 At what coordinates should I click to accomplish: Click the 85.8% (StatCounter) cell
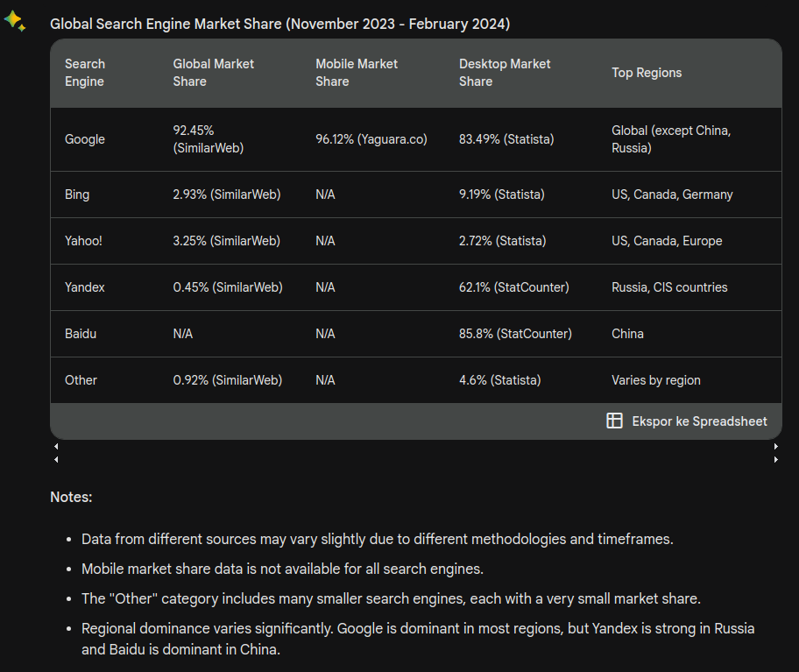tap(515, 334)
